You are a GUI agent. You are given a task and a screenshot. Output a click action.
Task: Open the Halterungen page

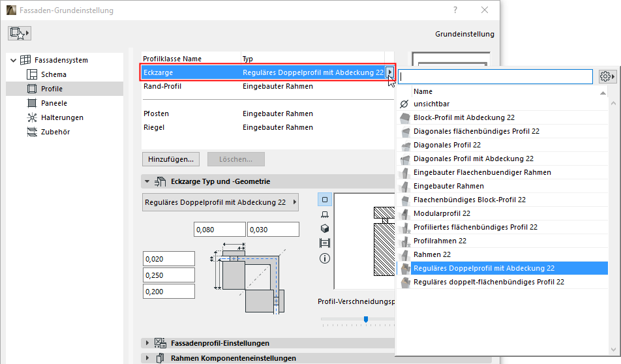click(x=62, y=117)
